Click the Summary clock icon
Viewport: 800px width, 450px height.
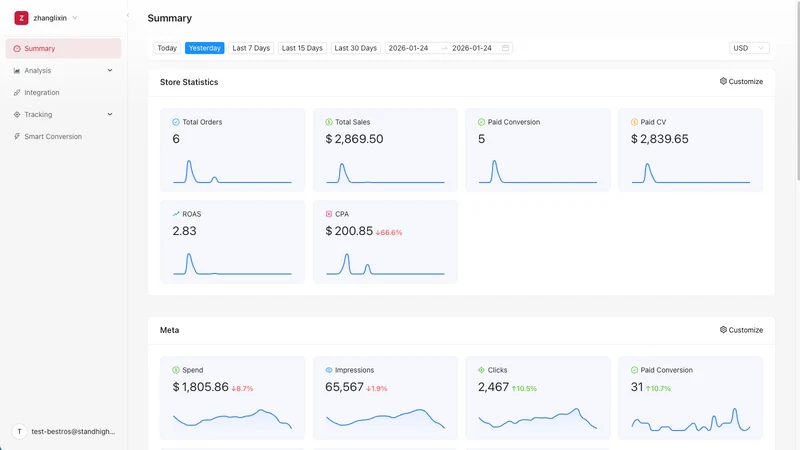pyautogui.click(x=17, y=48)
